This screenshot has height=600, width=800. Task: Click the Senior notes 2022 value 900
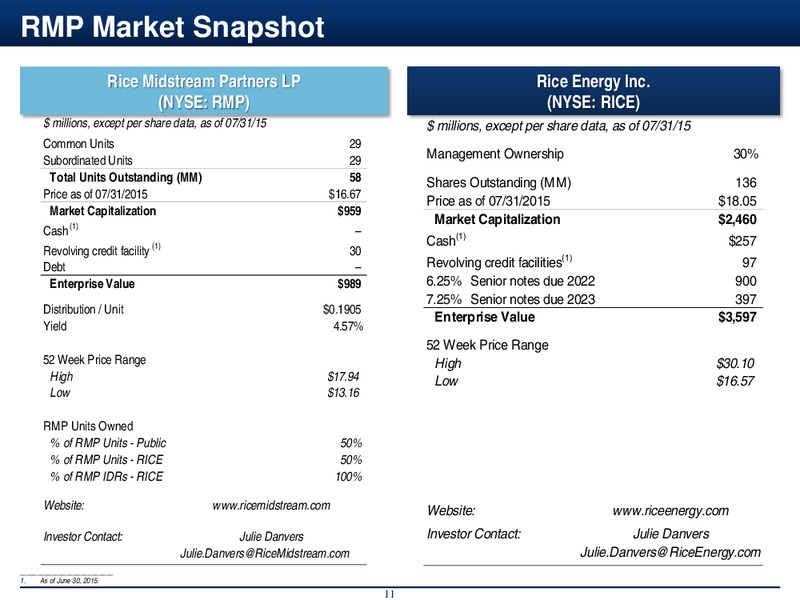[746, 281]
